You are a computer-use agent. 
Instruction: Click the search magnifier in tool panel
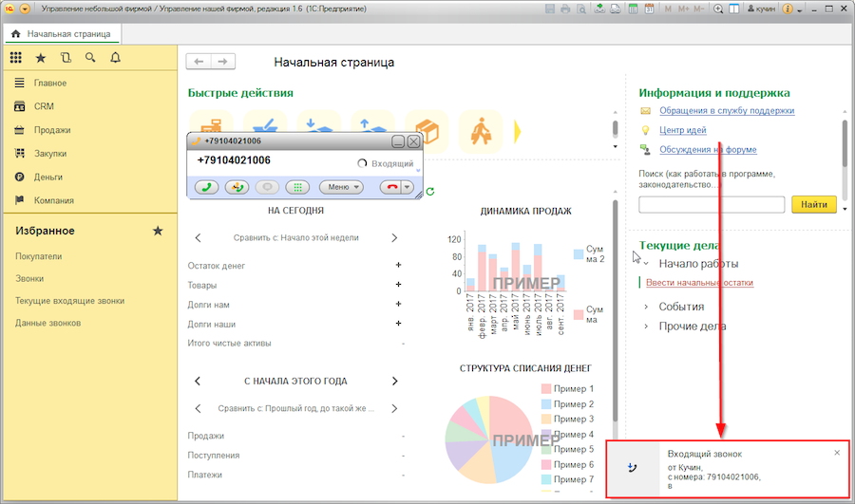90,58
